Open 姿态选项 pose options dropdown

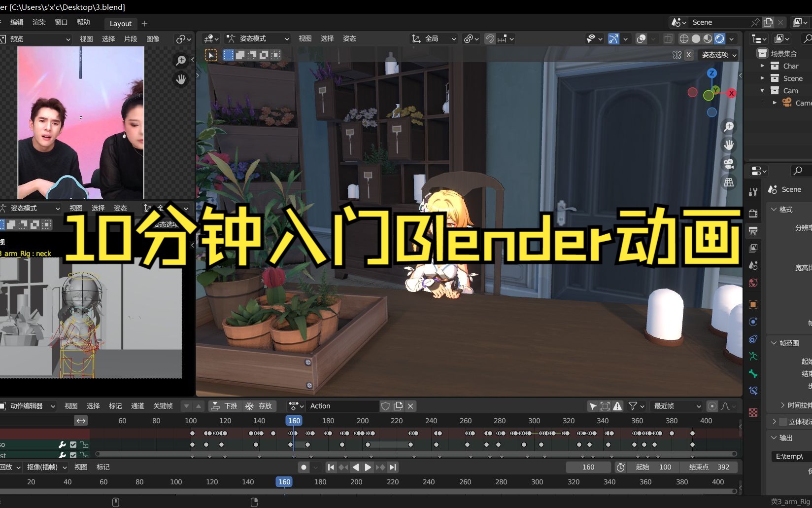pyautogui.click(x=719, y=55)
